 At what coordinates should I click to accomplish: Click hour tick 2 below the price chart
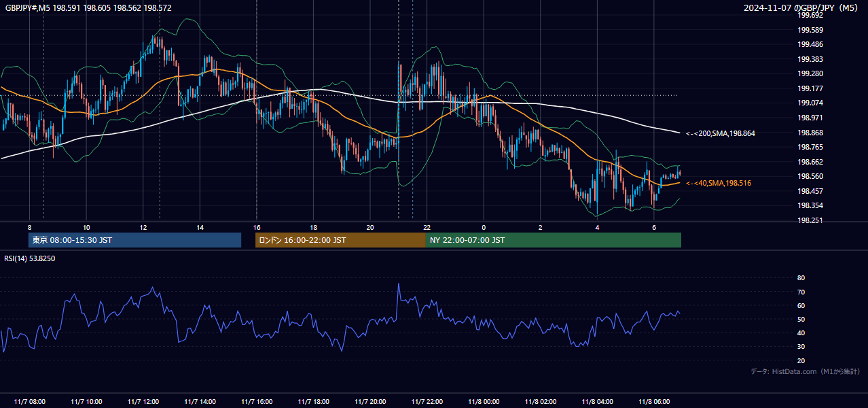point(540,227)
